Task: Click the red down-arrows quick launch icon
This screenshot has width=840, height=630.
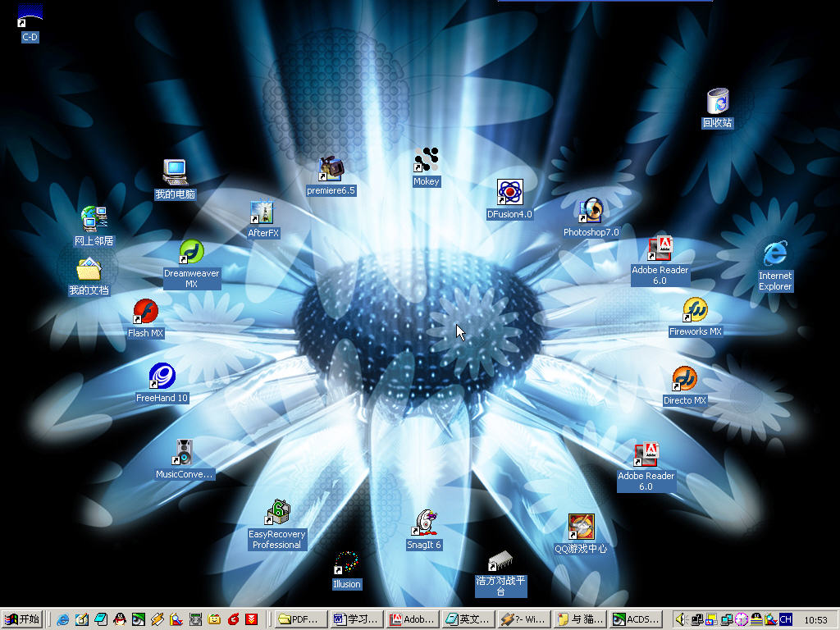Action: click(252, 620)
